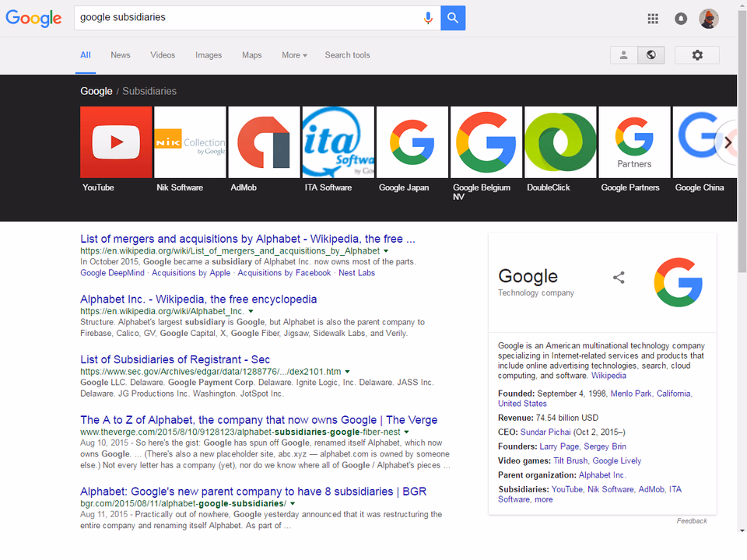The width and height of the screenshot is (747, 560).
Task: Open the account profile avatar
Action: pos(709,19)
